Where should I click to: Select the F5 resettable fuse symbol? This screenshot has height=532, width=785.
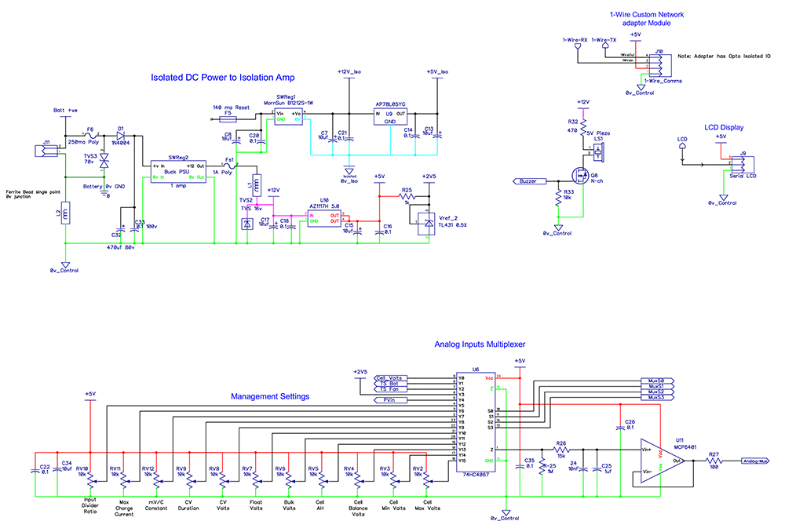pos(228,120)
